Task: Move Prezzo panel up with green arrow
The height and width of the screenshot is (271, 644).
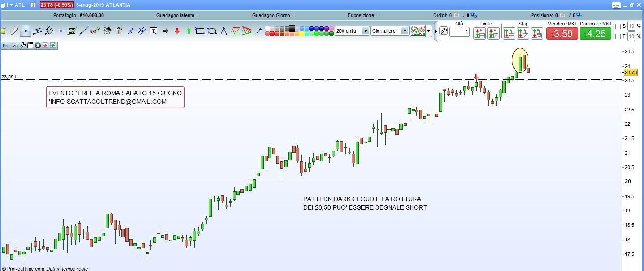Action: click(52, 46)
